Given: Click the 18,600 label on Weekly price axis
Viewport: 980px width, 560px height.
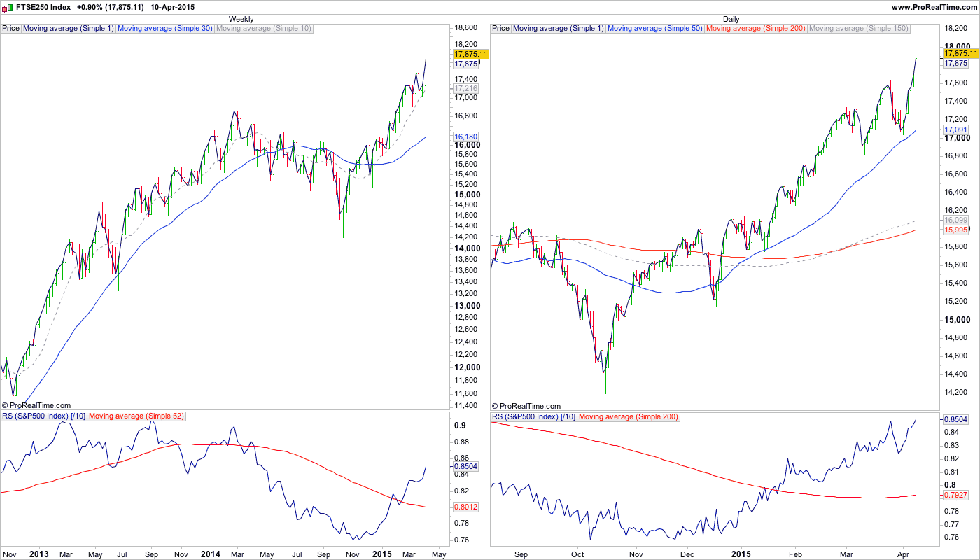Looking at the screenshot, I should click(467, 28).
